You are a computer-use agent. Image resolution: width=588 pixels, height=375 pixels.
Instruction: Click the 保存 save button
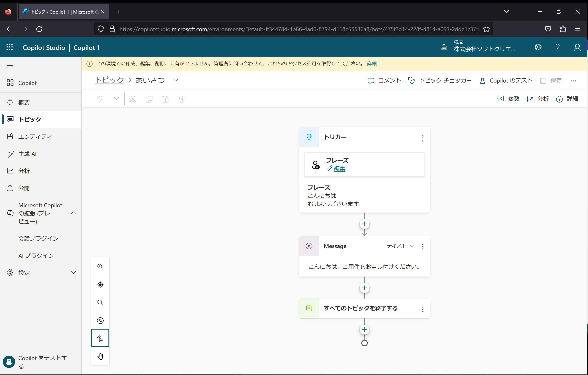(551, 81)
